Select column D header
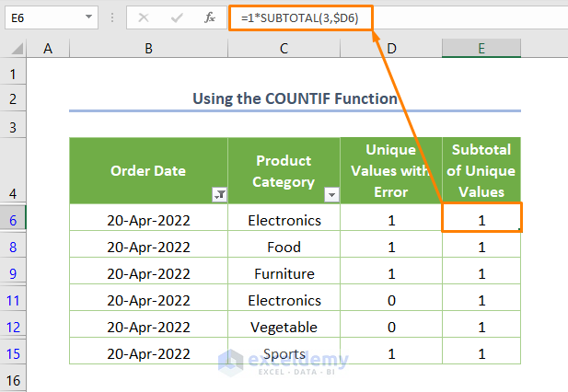Screen dimensions: 568x392 point(391,48)
